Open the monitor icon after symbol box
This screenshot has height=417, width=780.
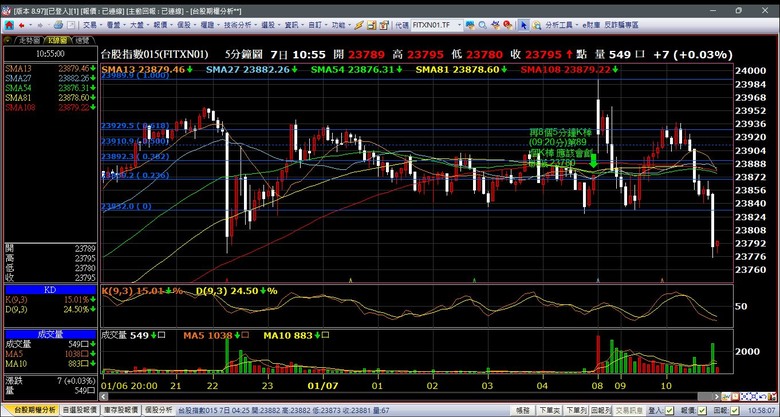click(470, 25)
